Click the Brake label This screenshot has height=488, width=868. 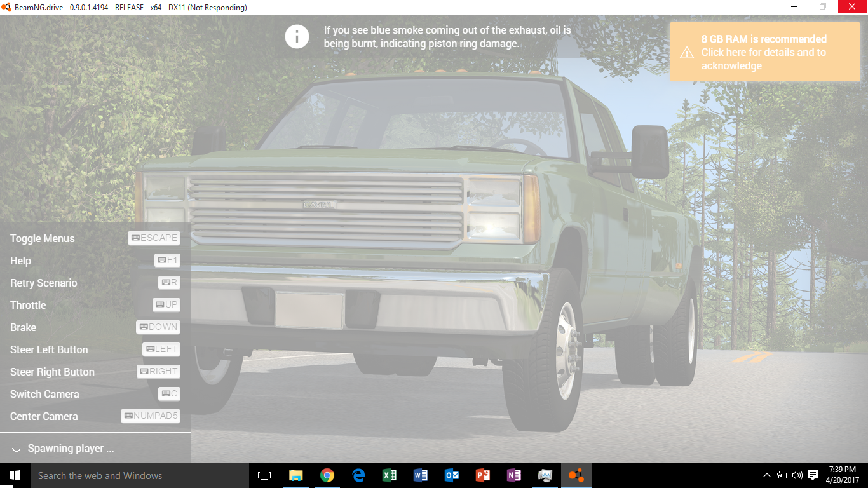tap(23, 328)
